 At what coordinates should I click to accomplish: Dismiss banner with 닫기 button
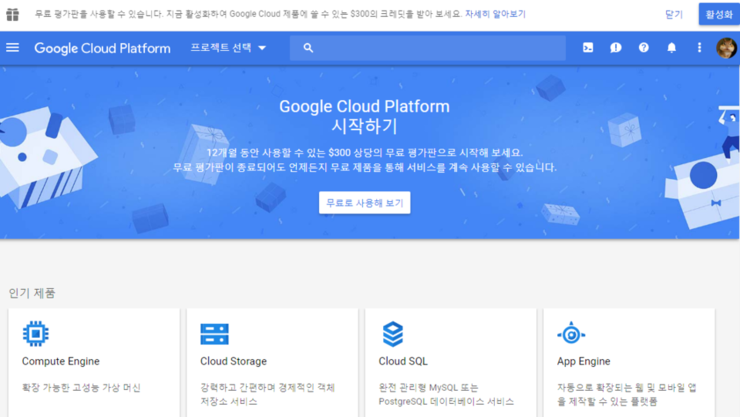tap(674, 15)
